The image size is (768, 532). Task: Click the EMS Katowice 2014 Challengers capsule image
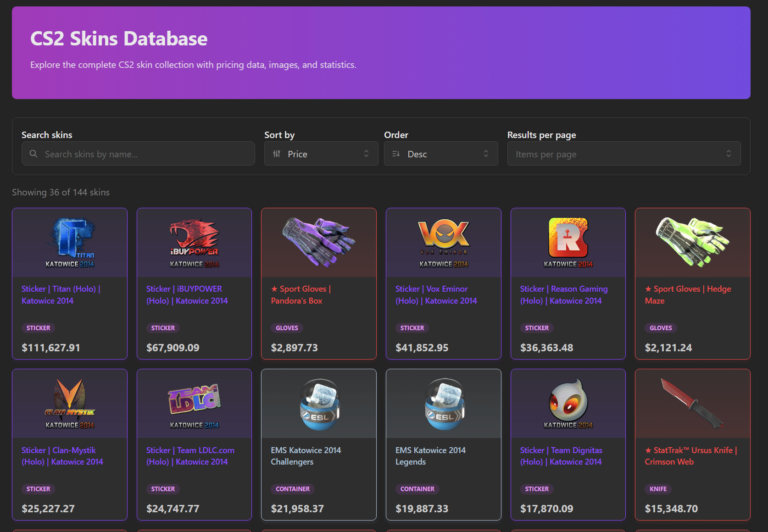pyautogui.click(x=318, y=403)
